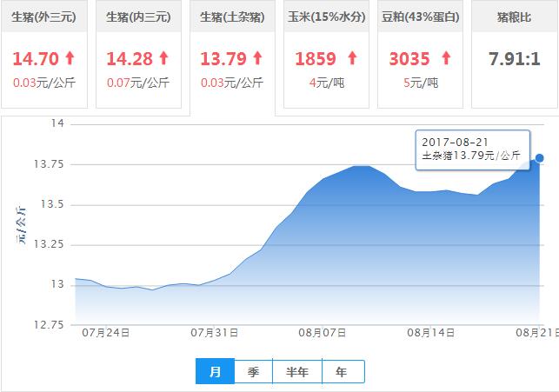559x392 pixels.
Task: Click the 0.07元/公斤 change text
Action: [x=138, y=83]
